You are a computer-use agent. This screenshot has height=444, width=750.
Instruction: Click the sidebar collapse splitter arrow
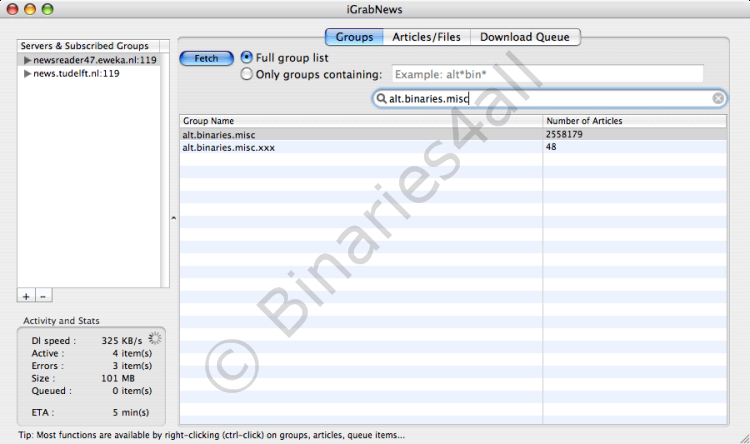174,218
